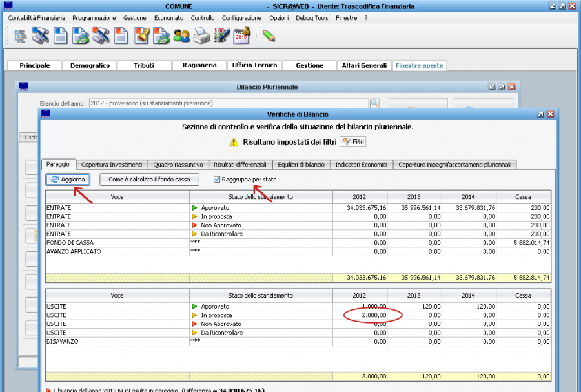The width and height of the screenshot is (581, 392).
Task: Select the Equilibri di bilancio tab
Action: click(300, 165)
